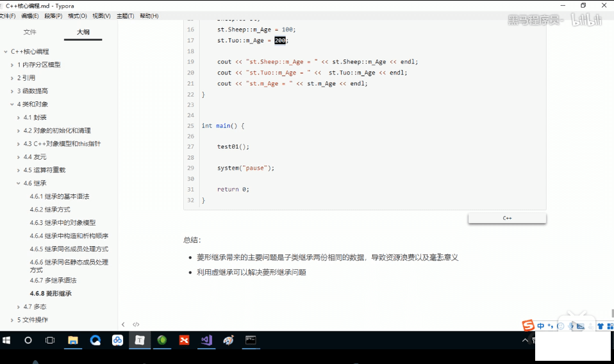614x364 pixels.
Task: Expand the 3 函数提高 outline node
Action: click(x=12, y=91)
